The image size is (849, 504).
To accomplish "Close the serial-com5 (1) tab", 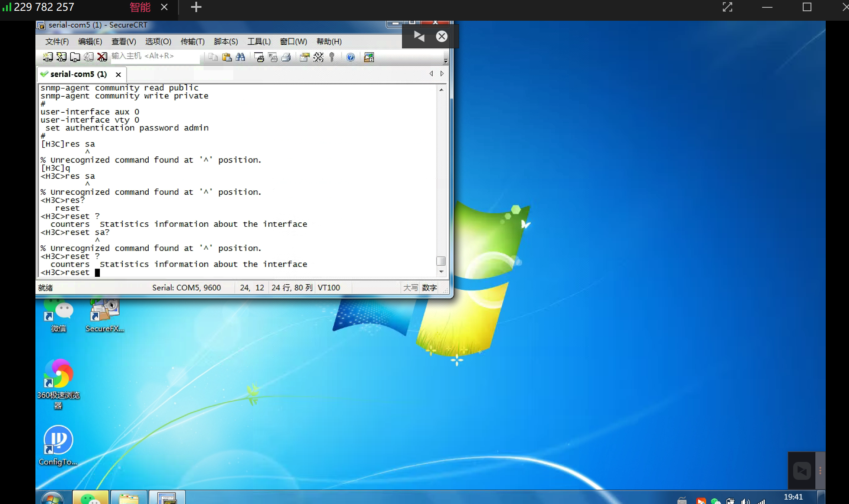I will click(x=118, y=74).
